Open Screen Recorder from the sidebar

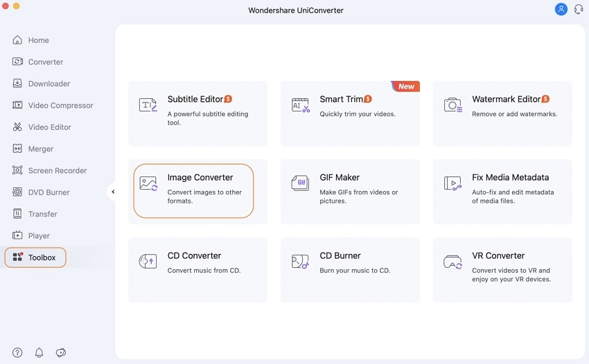[57, 171]
